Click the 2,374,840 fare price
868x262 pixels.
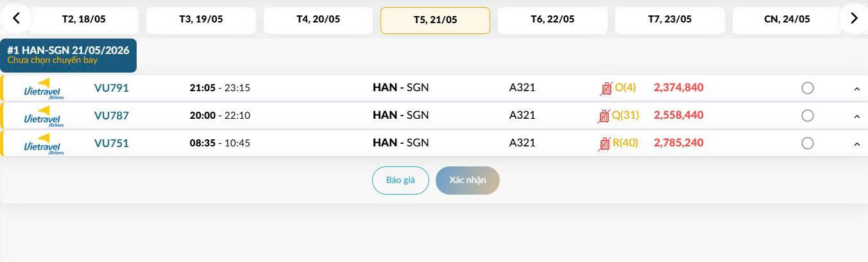point(679,87)
